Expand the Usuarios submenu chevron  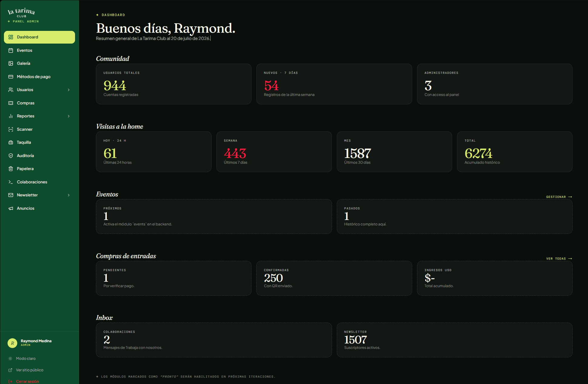click(69, 90)
